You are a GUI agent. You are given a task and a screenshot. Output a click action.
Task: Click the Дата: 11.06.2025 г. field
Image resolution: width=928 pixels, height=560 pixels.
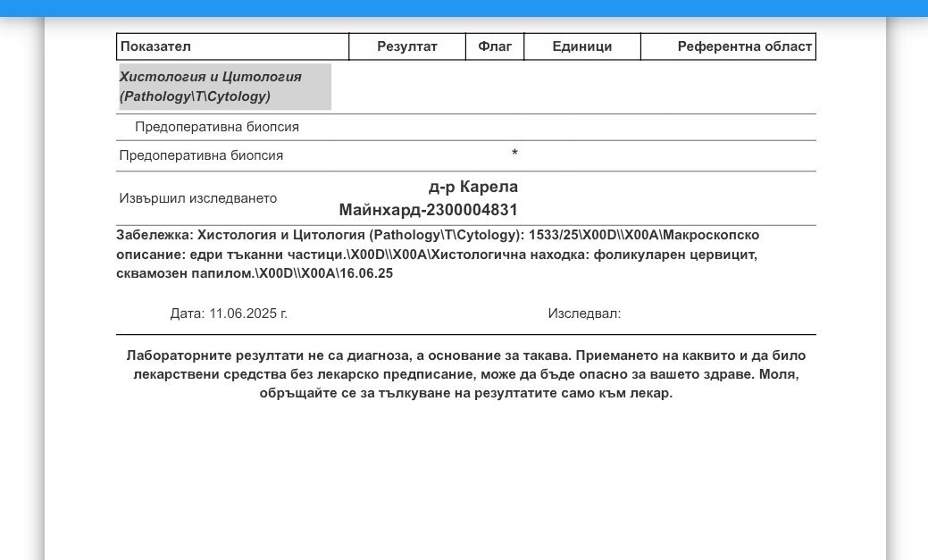229,313
